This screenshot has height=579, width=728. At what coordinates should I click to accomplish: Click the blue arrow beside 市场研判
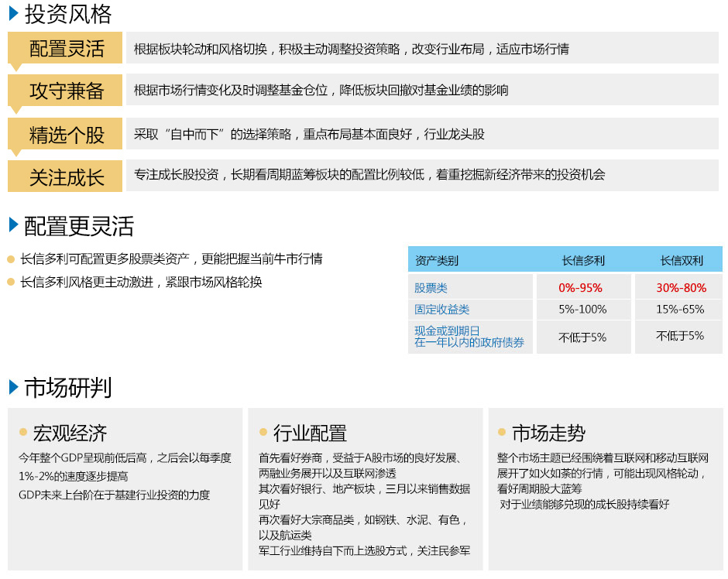(13, 386)
